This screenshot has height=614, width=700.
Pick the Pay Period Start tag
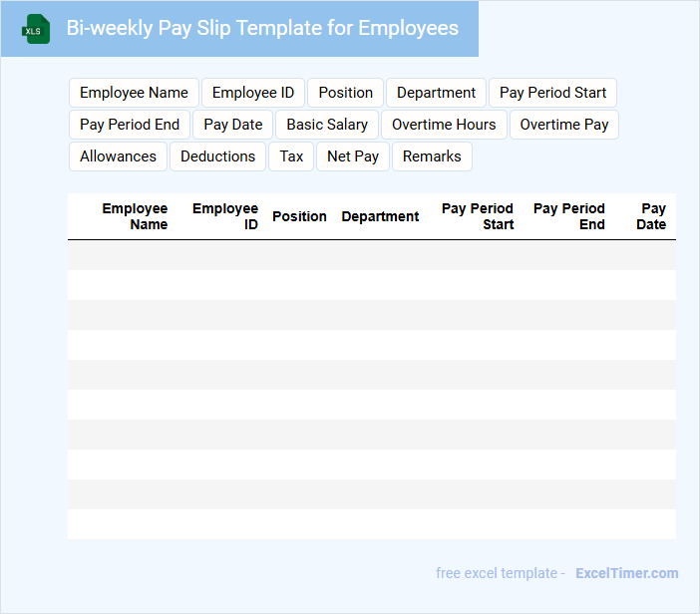552,93
